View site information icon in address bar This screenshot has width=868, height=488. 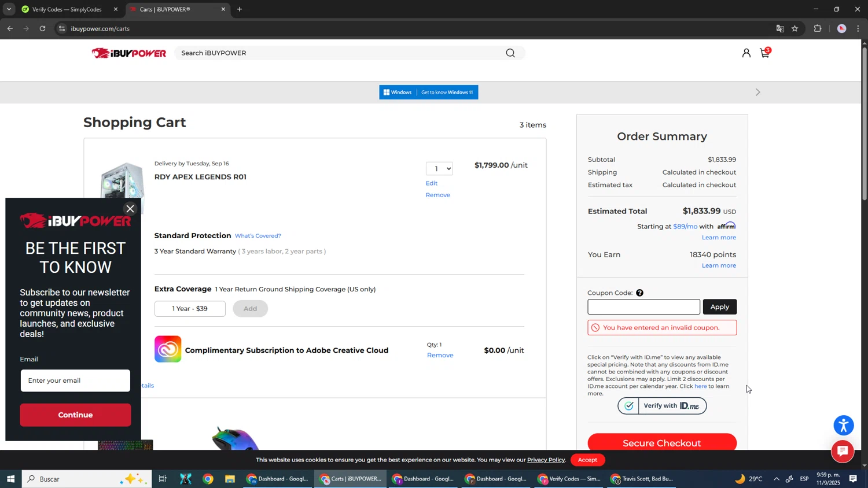[62, 28]
